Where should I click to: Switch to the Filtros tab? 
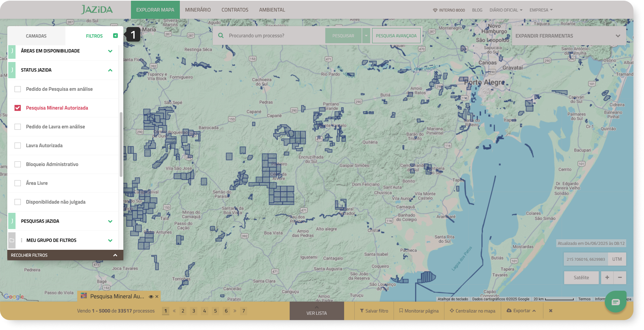tap(94, 36)
